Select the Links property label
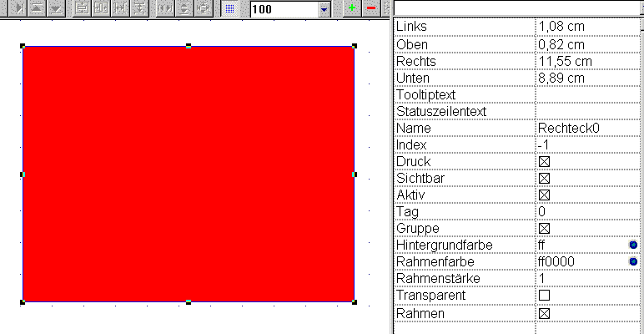Image resolution: width=644 pixels, height=334 pixels. pyautogui.click(x=411, y=27)
